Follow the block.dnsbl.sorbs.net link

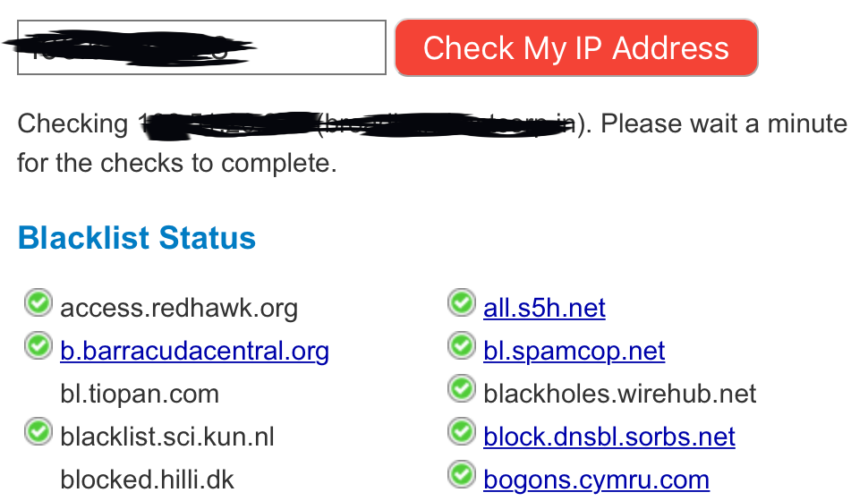click(608, 437)
